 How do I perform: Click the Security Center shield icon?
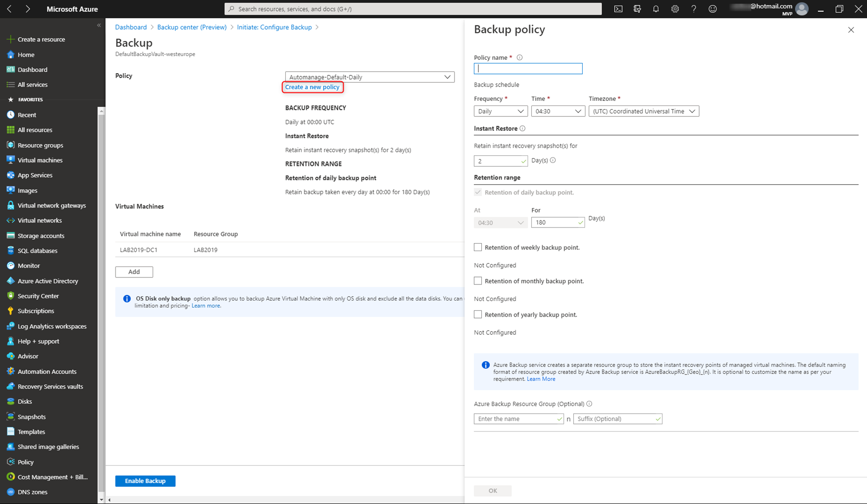[x=10, y=296]
